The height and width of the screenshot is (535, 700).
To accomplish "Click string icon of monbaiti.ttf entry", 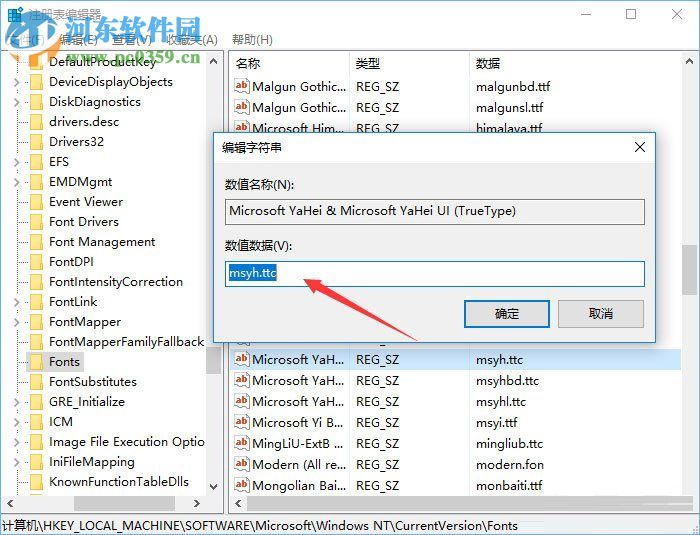I will click(241, 485).
